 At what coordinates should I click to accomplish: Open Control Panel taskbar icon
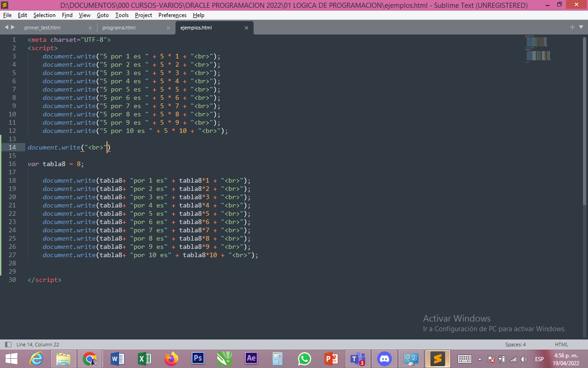click(411, 359)
